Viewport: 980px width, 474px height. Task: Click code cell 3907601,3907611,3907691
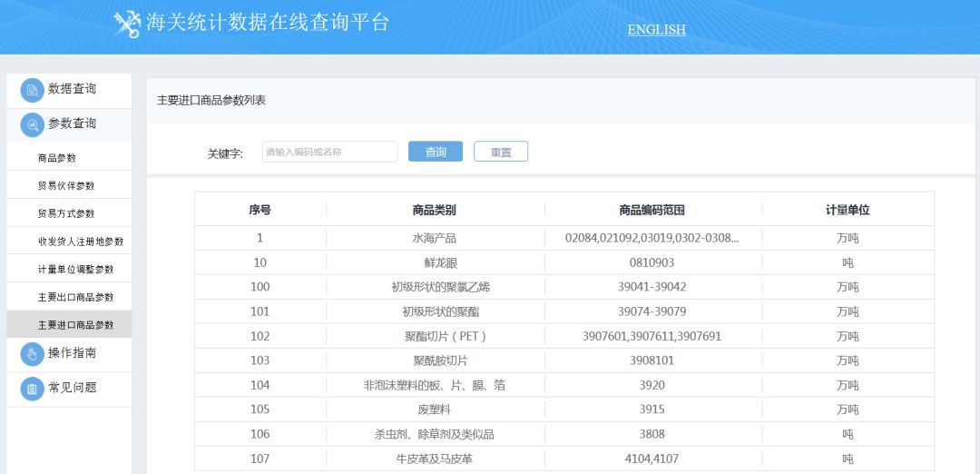pos(652,336)
